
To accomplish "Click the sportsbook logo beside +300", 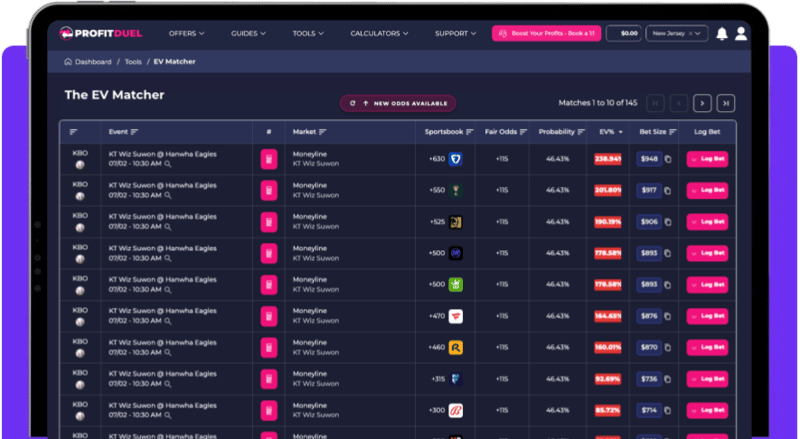I will point(456,410).
